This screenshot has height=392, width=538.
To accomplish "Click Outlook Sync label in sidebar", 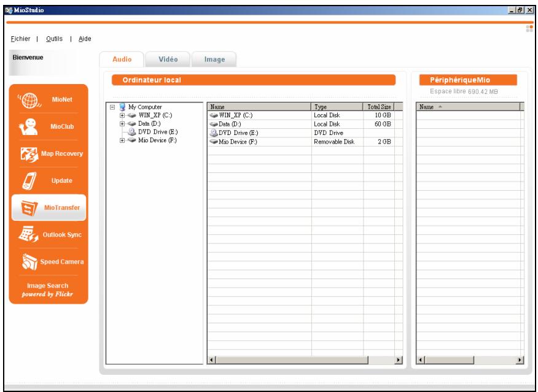I will pyautogui.click(x=62, y=235).
